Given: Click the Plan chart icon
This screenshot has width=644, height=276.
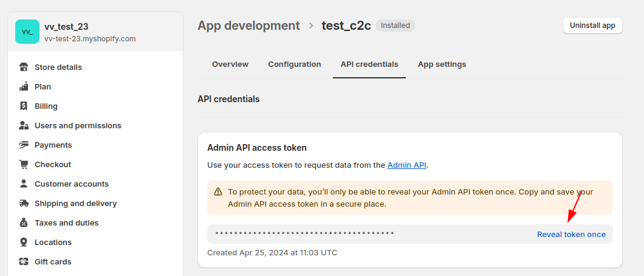Looking at the screenshot, I should pos(24,87).
